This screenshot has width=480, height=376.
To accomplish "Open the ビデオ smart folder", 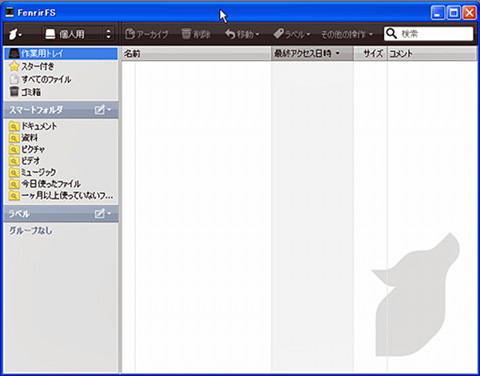I will (61, 161).
